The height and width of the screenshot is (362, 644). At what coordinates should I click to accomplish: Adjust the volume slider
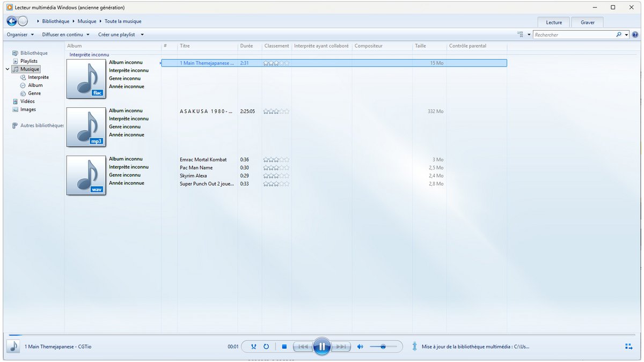coord(383,346)
